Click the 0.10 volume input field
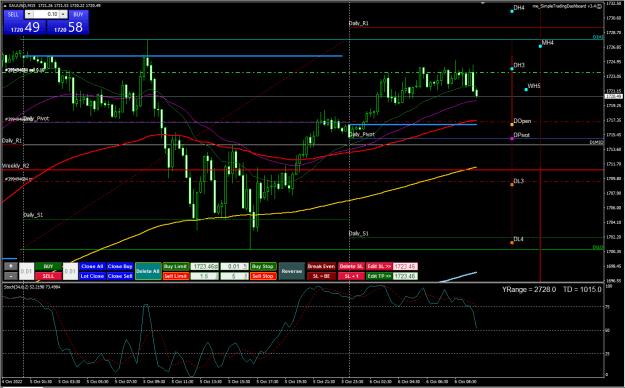Screen dimensions: 625x388 click(46, 14)
